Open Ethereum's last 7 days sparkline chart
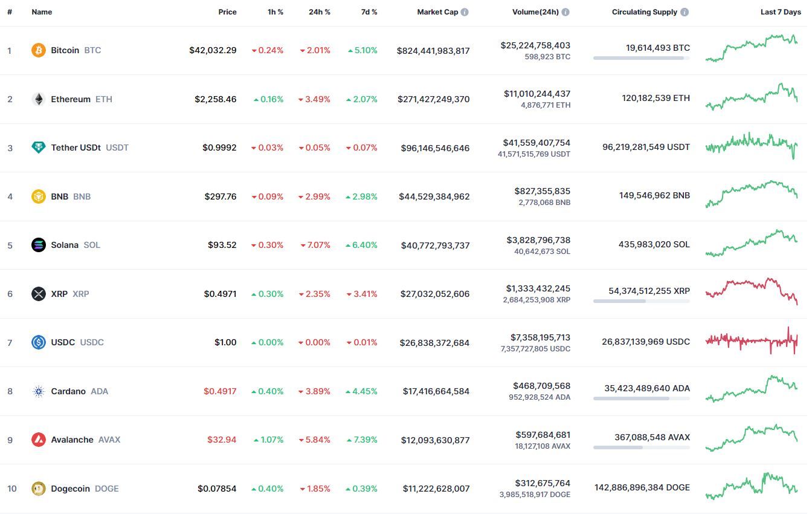812x514 pixels. [x=752, y=97]
